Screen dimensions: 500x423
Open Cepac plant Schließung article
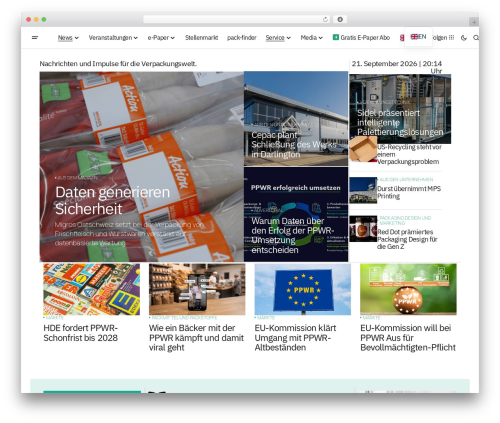293,145
